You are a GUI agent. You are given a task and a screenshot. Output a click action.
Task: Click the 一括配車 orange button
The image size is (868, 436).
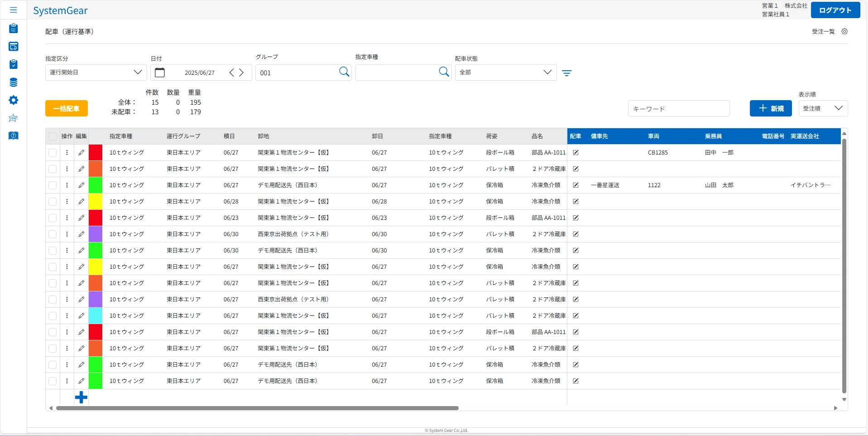coord(67,108)
